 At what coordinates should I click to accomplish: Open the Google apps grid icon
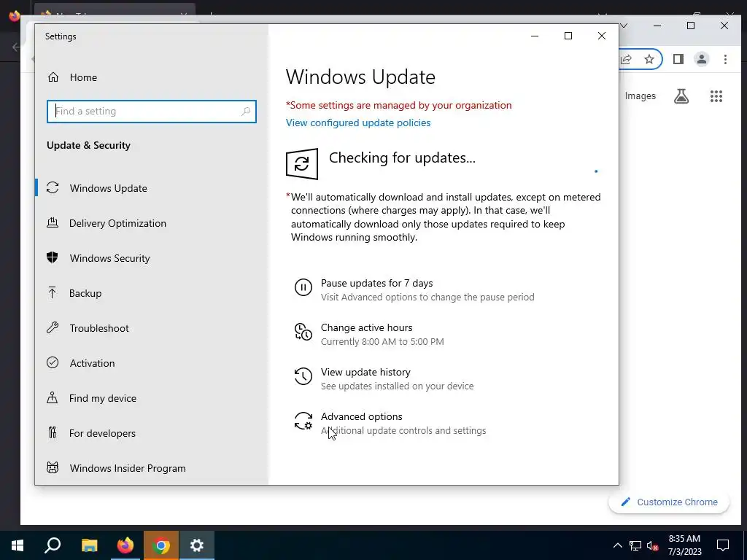click(716, 96)
